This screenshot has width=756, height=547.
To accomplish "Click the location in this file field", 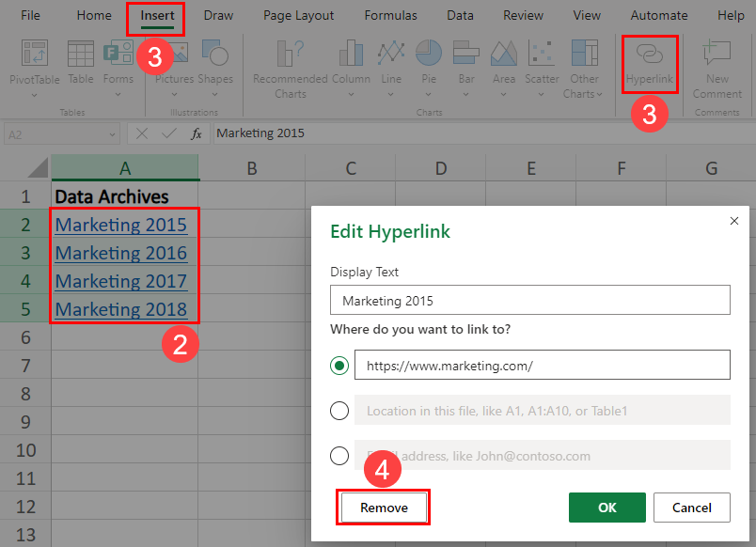I will click(x=543, y=410).
